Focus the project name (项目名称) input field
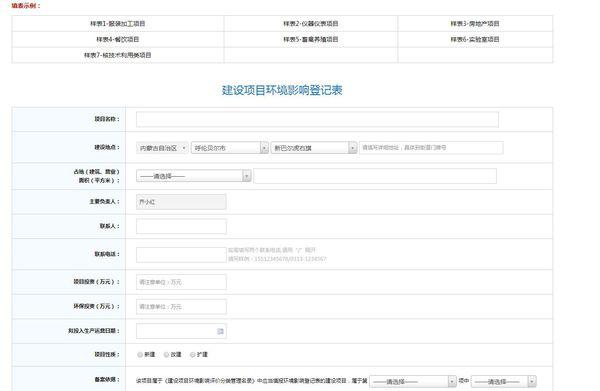Viewport: 600px width, 391px height. pos(317,119)
